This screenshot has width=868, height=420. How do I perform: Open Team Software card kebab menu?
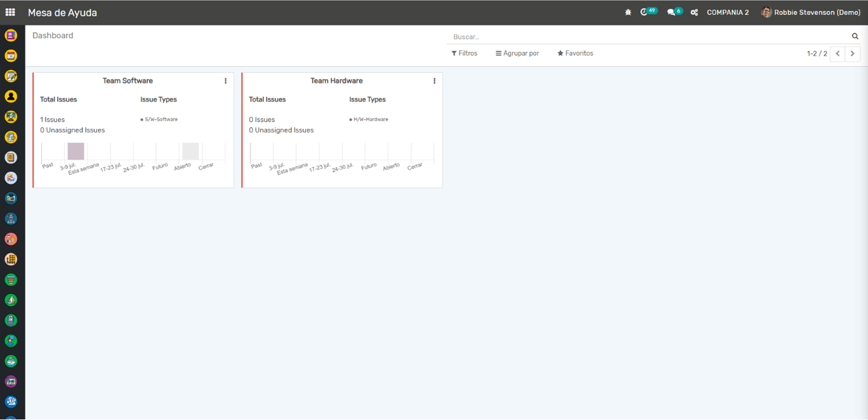click(225, 81)
